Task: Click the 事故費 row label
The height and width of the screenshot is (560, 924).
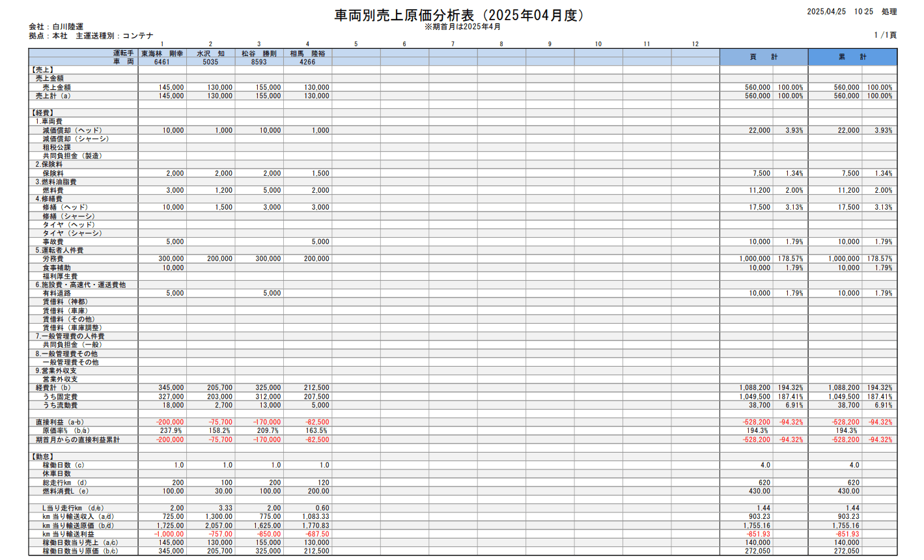Action: click(x=53, y=242)
